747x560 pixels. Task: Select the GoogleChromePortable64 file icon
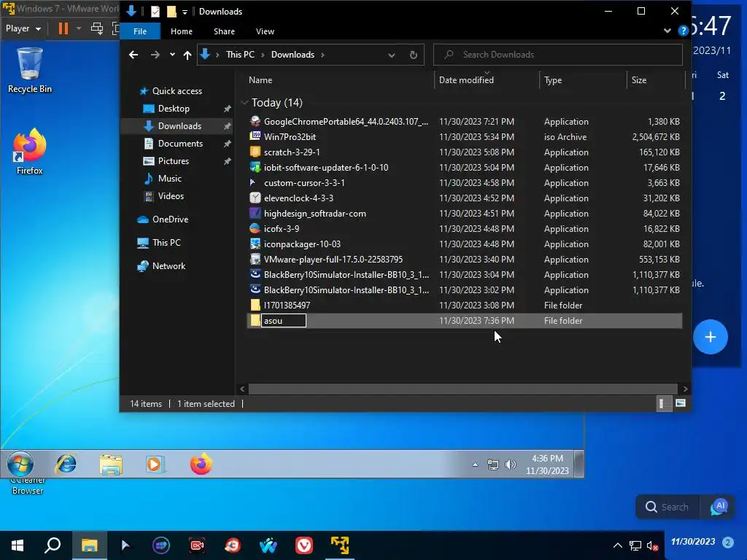[255, 122]
